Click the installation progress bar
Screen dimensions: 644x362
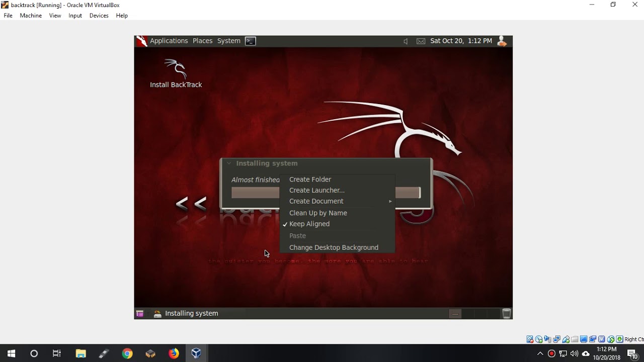coord(326,193)
